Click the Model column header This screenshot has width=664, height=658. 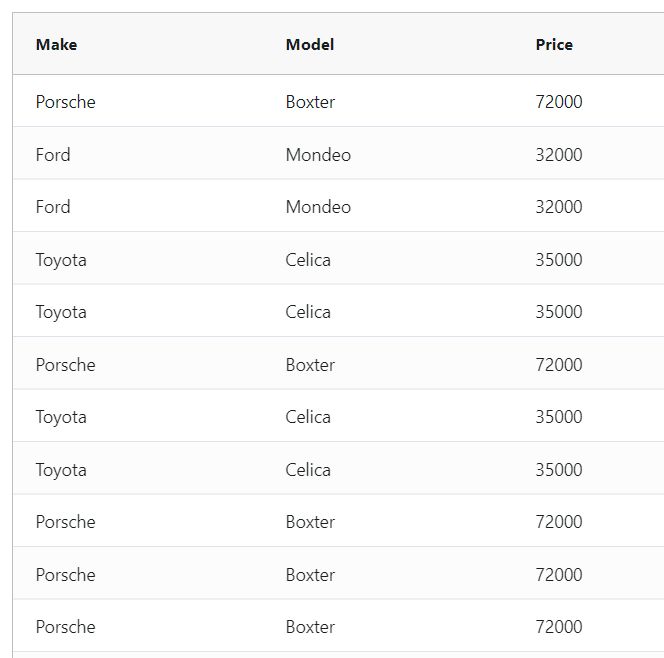click(x=310, y=44)
